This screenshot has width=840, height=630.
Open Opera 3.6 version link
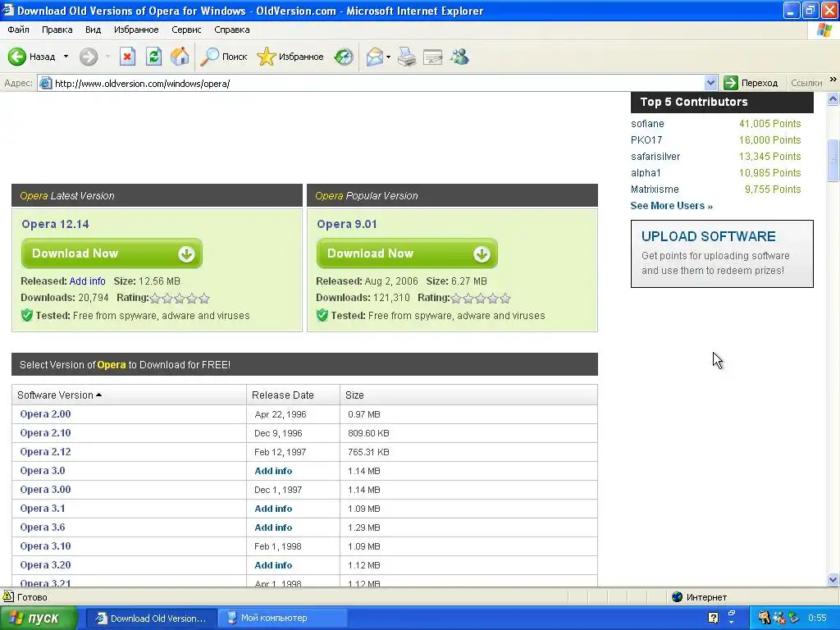43,527
